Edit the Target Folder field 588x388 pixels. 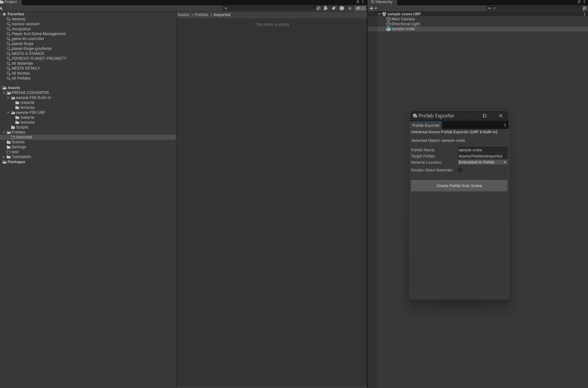click(482, 156)
